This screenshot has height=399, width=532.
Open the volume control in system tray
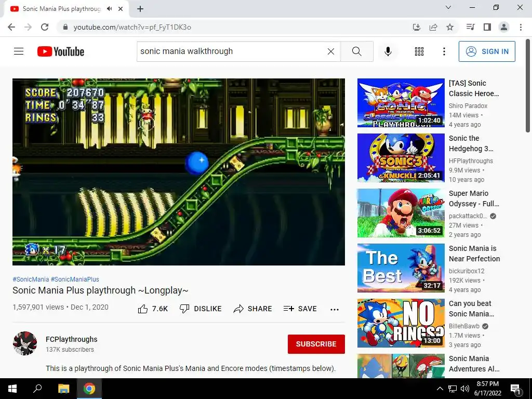465,389
